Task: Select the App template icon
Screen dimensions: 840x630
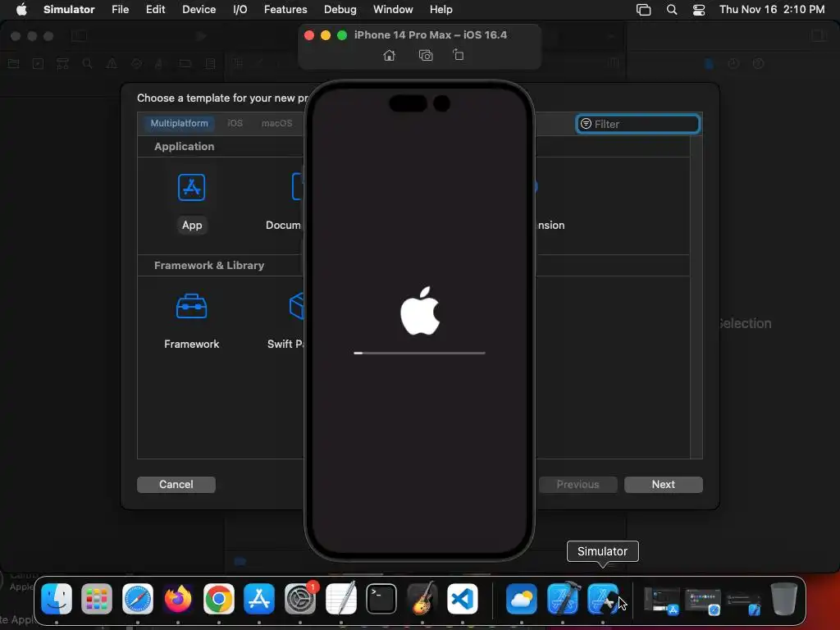Action: 191,188
